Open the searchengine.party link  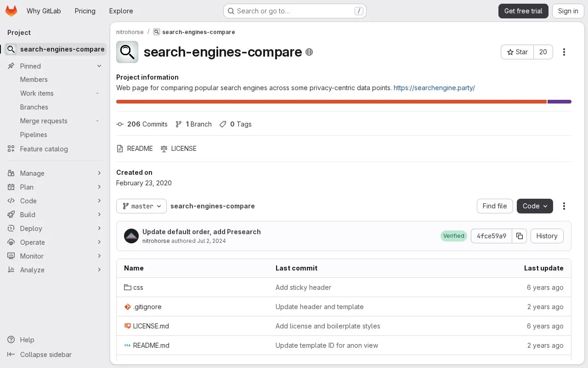pyautogui.click(x=434, y=88)
